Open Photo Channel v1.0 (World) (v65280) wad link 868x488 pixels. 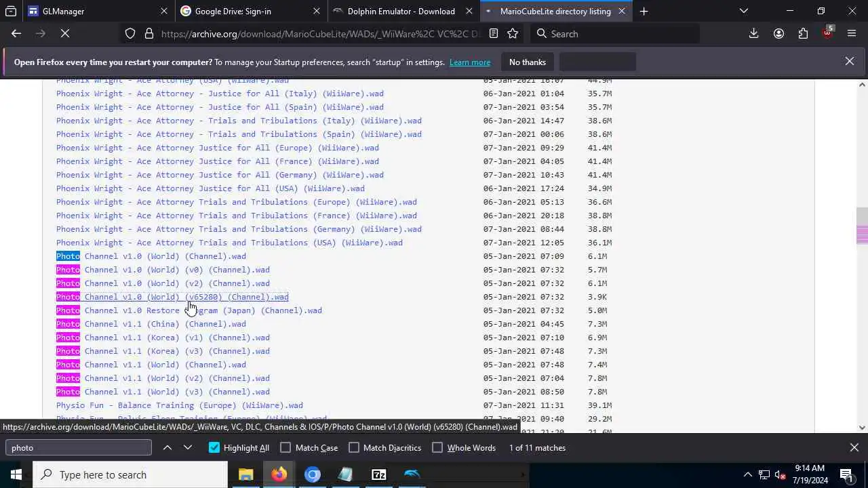pyautogui.click(x=172, y=297)
